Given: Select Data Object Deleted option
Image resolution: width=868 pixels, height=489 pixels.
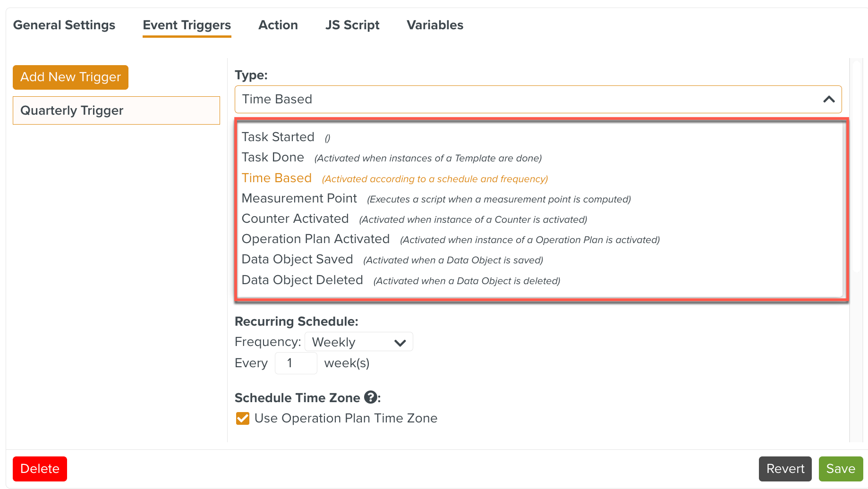Looking at the screenshot, I should 302,280.
